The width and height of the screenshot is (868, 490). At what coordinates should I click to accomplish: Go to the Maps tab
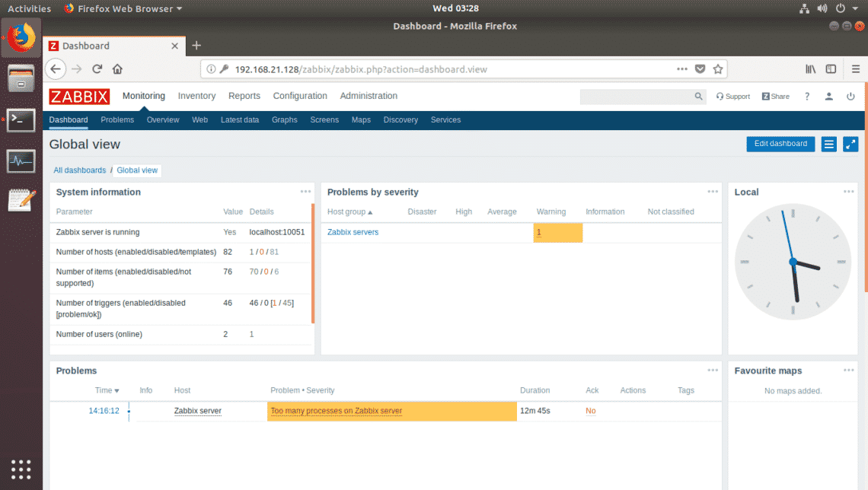(x=361, y=120)
